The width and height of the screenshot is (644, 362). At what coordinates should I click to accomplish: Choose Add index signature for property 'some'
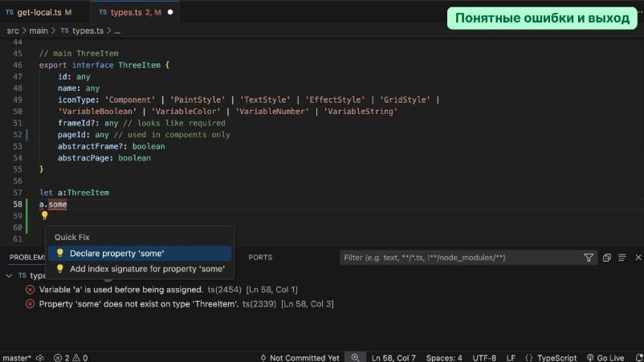(140, 269)
